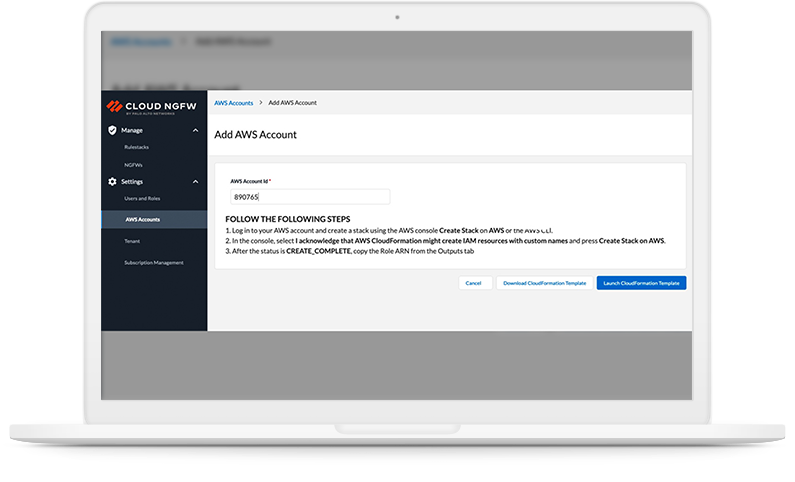Collapse the Manage section using its chevron
This screenshot has width=795, height=482.
tap(195, 130)
